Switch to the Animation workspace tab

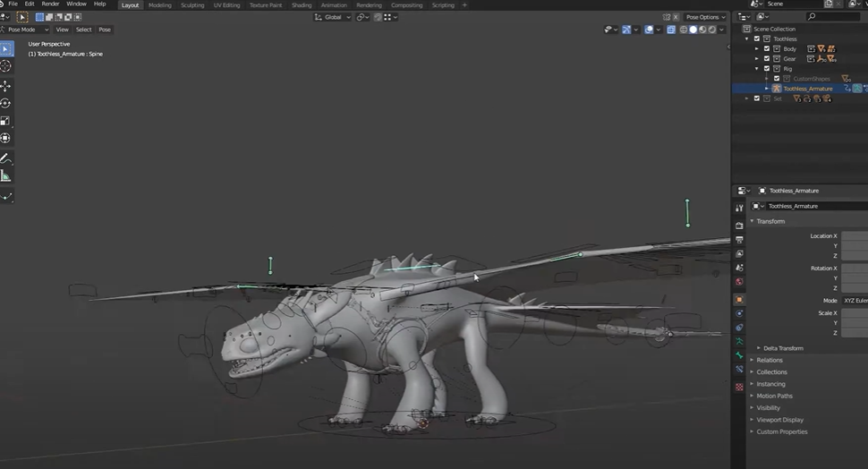(334, 5)
